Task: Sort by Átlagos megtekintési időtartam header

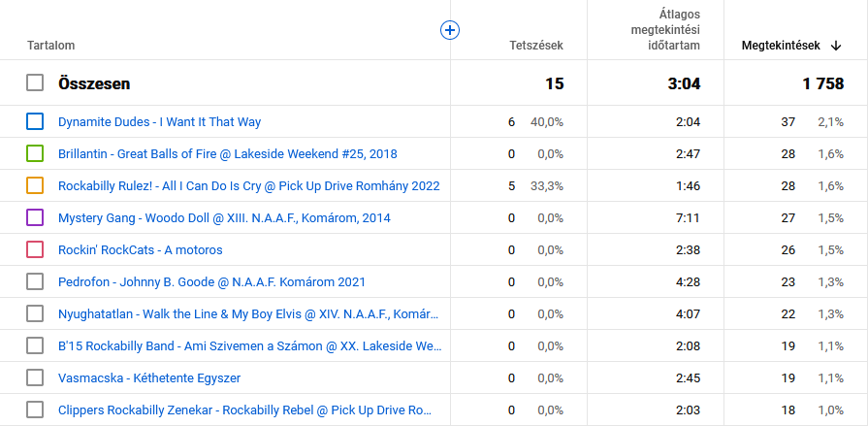Action: [659, 30]
